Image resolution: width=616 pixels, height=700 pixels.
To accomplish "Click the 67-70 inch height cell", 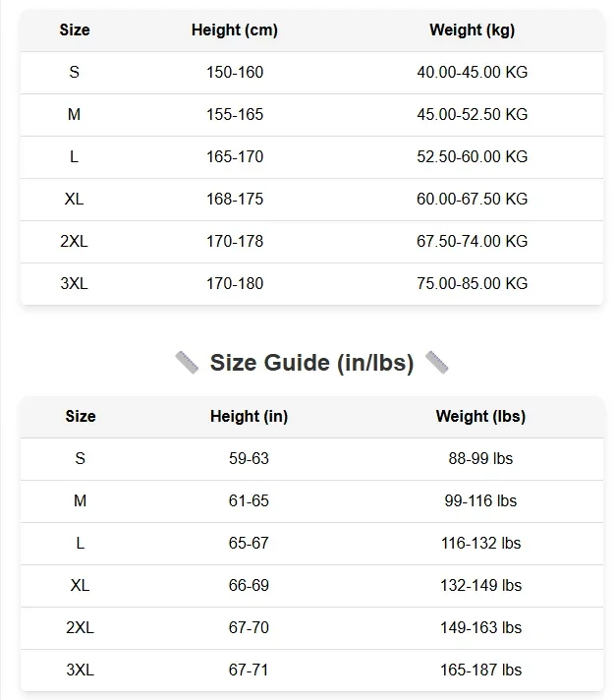I will 249,628.
